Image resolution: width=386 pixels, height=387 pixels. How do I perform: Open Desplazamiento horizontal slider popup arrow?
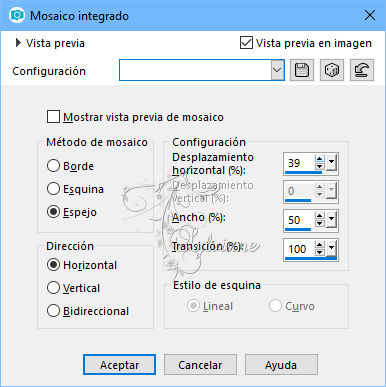click(332, 163)
